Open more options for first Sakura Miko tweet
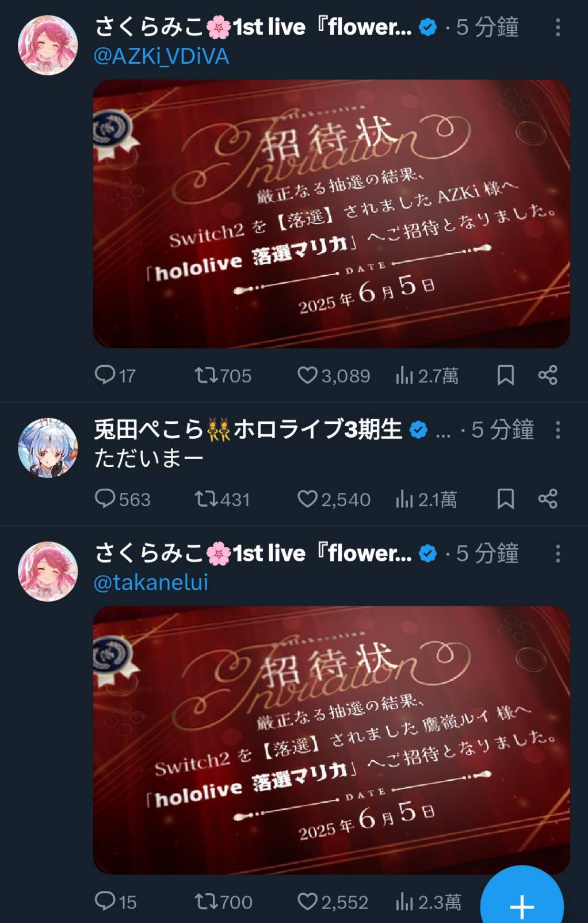This screenshot has width=588, height=923. coord(558,27)
